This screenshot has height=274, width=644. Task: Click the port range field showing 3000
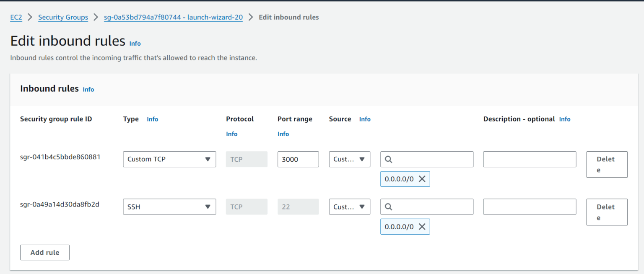[298, 159]
